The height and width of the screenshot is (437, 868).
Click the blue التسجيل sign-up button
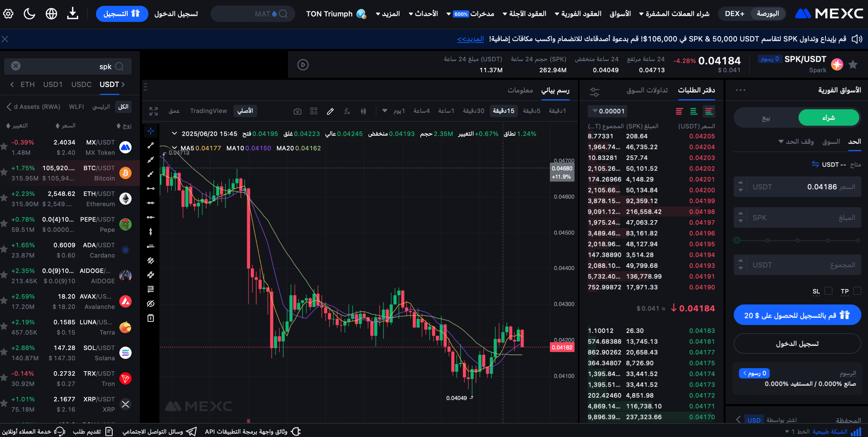point(122,14)
